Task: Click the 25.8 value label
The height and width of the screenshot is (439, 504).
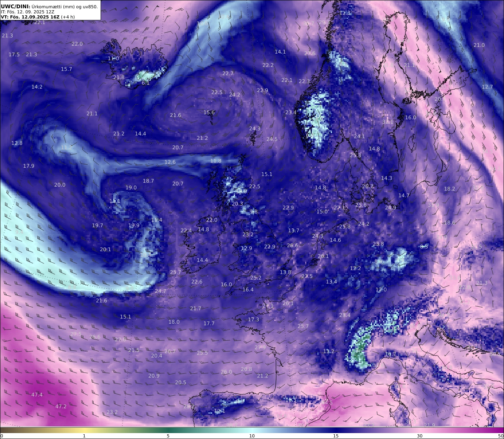Action: tap(345, 226)
